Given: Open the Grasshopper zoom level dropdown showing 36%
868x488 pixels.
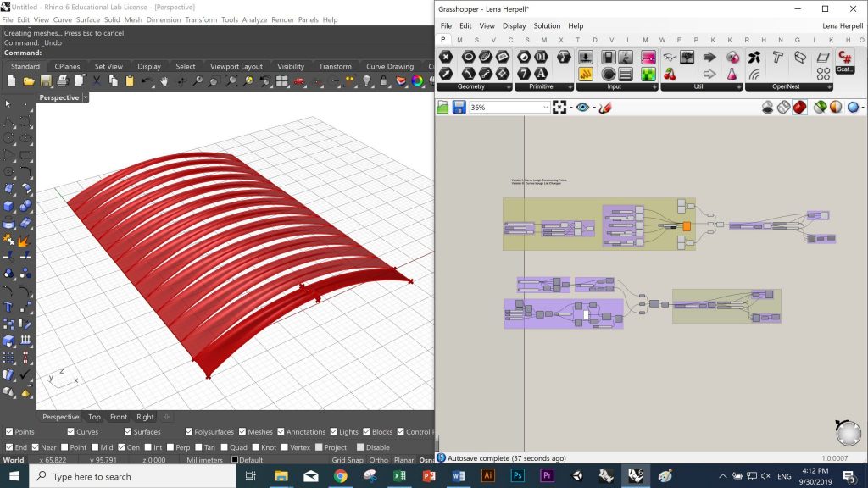Looking at the screenshot, I should (x=545, y=108).
